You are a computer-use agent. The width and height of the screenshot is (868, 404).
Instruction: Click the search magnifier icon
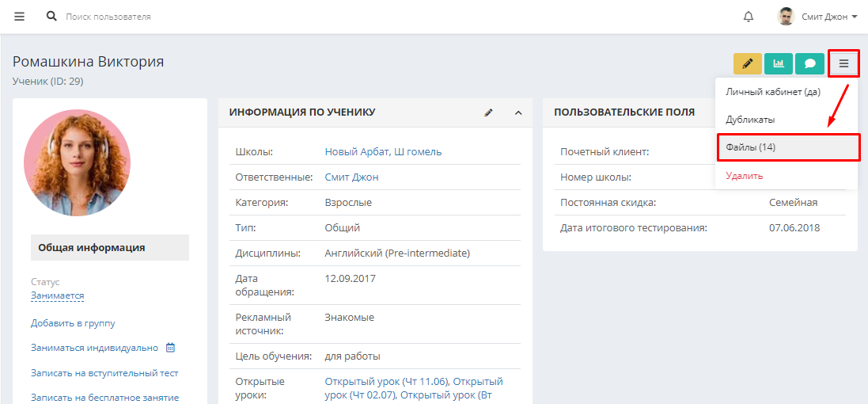51,16
